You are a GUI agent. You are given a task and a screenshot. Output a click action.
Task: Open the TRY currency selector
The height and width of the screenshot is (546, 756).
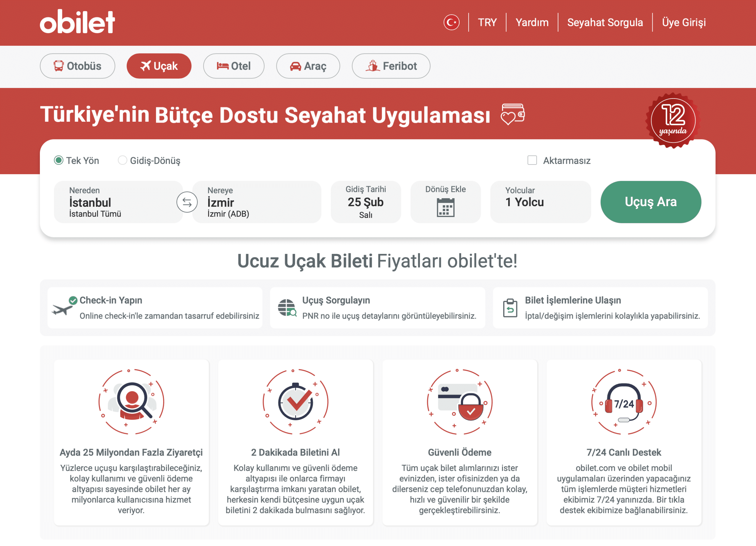487,22
